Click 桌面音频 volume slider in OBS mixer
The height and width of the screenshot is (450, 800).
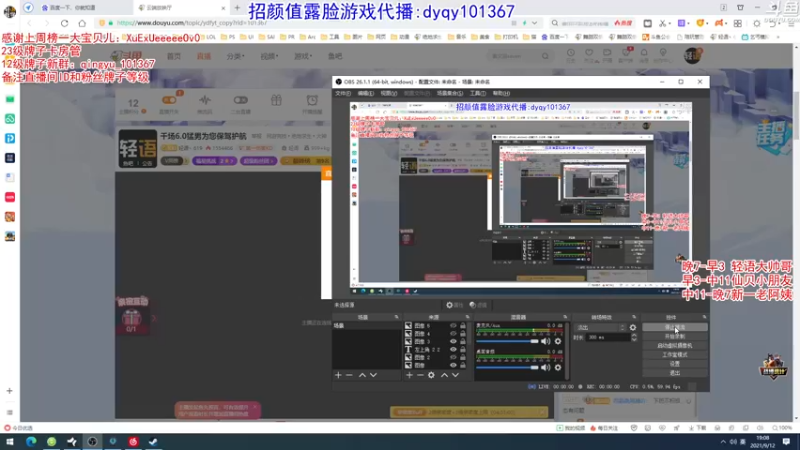507,367
